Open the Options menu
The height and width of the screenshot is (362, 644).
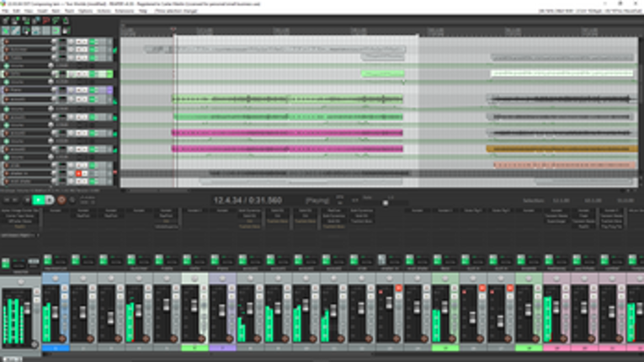tap(85, 11)
